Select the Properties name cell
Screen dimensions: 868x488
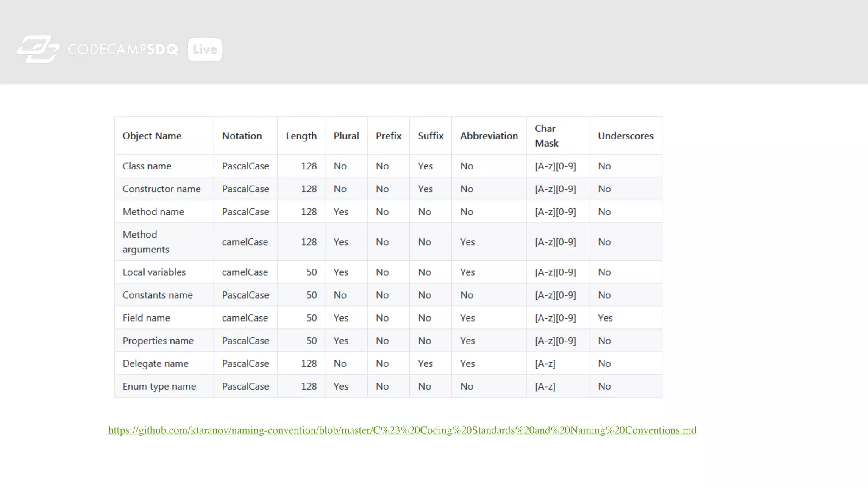point(158,341)
